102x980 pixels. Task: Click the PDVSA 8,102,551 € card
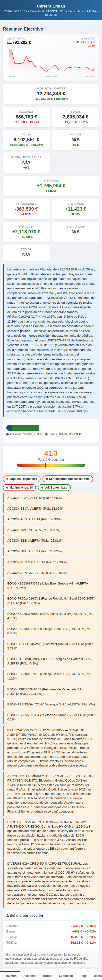click(26, 140)
